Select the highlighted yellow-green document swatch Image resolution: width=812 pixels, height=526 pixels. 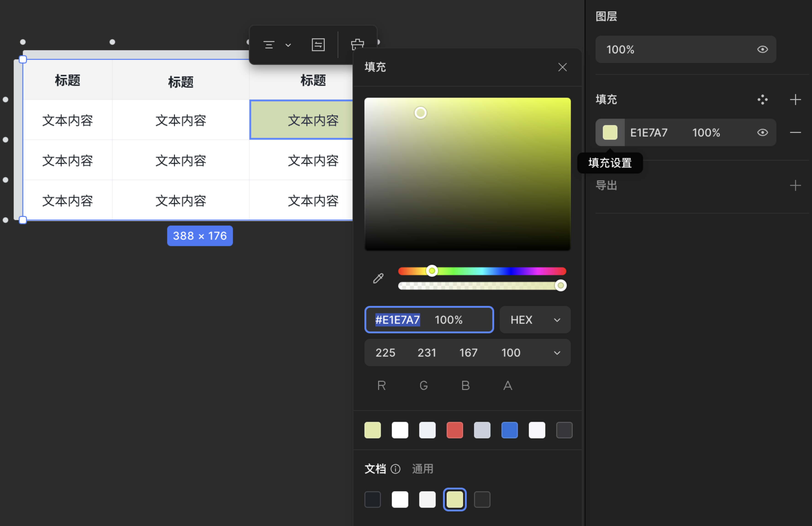pos(454,500)
